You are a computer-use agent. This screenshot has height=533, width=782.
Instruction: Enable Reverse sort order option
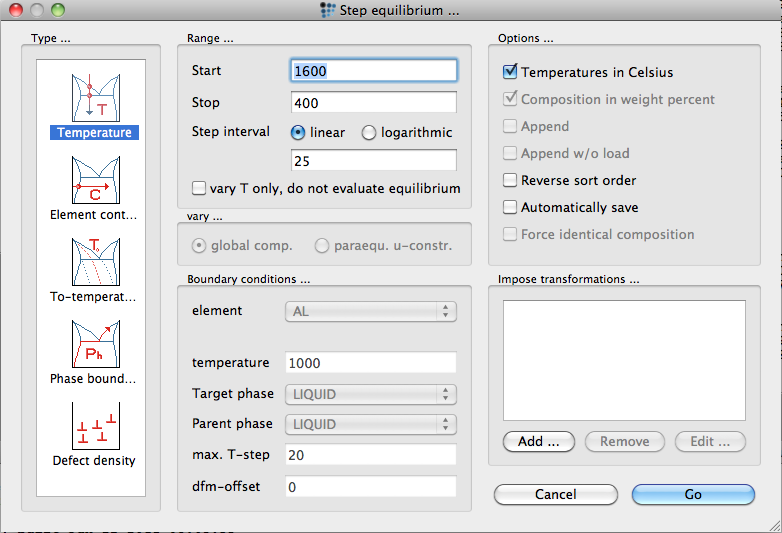click(x=511, y=181)
